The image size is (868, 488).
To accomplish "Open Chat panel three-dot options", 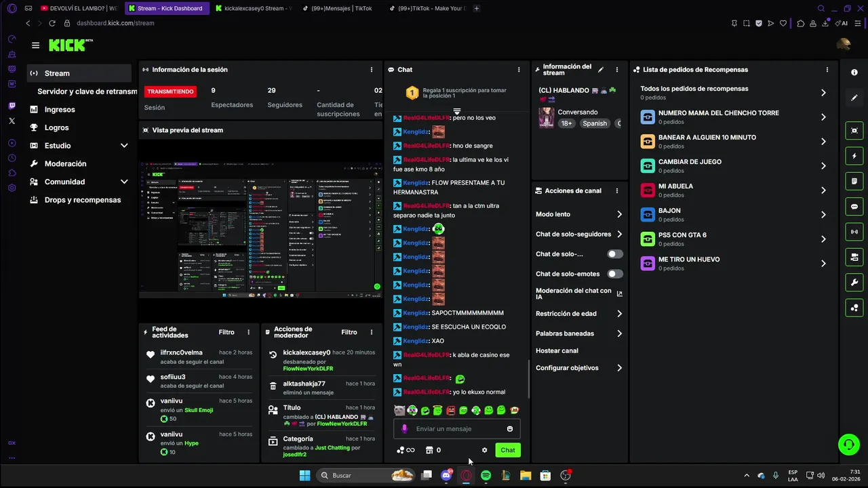I will pos(519,70).
